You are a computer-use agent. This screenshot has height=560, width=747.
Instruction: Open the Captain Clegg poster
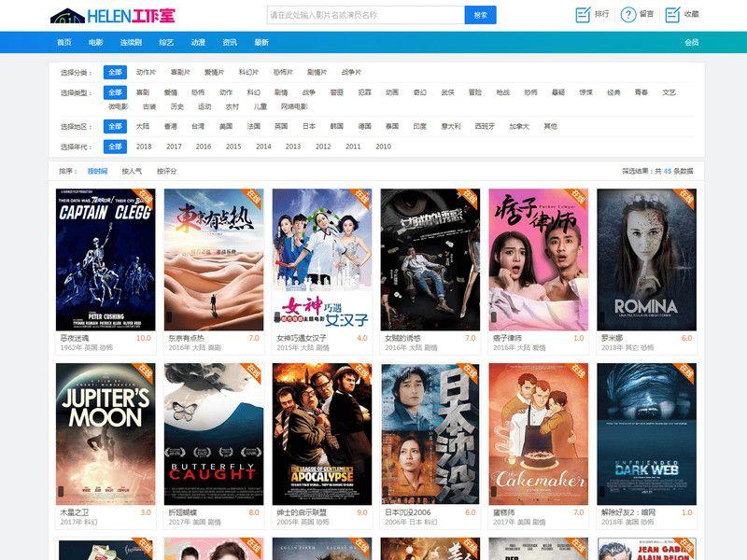pyautogui.click(x=106, y=259)
